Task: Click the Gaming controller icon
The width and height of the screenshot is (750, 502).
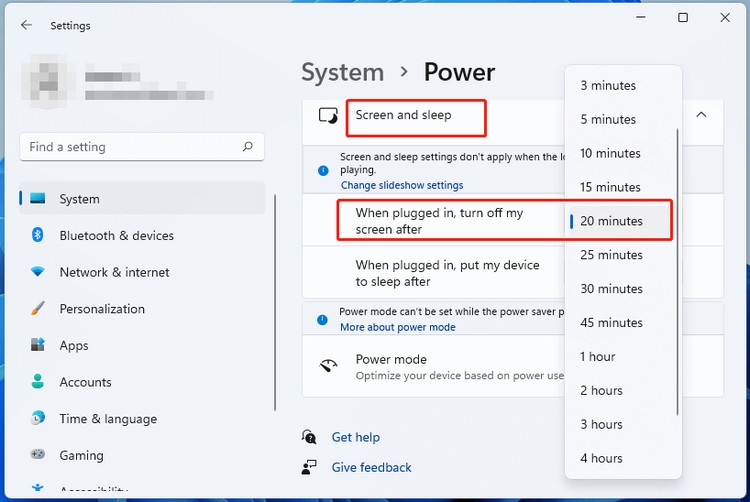Action: (x=37, y=454)
